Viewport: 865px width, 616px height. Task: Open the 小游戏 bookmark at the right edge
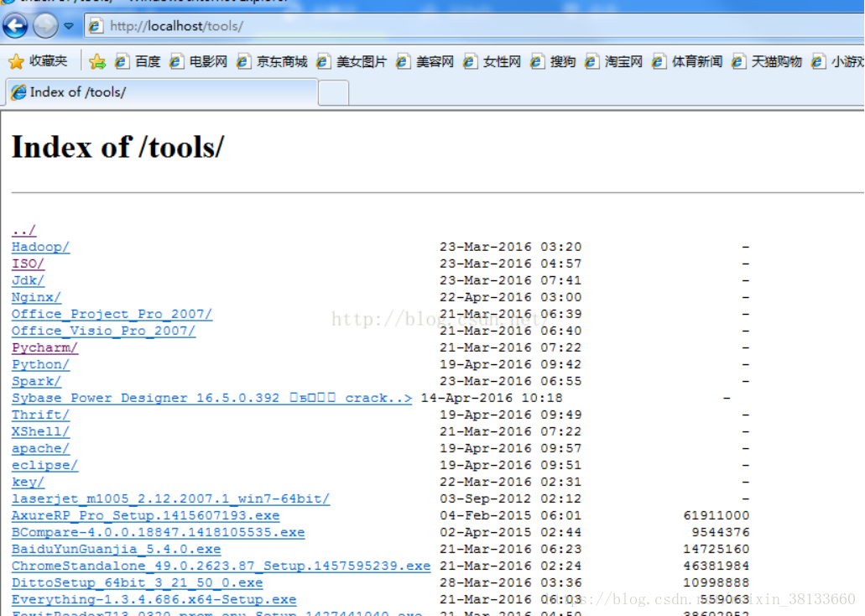tap(837, 61)
